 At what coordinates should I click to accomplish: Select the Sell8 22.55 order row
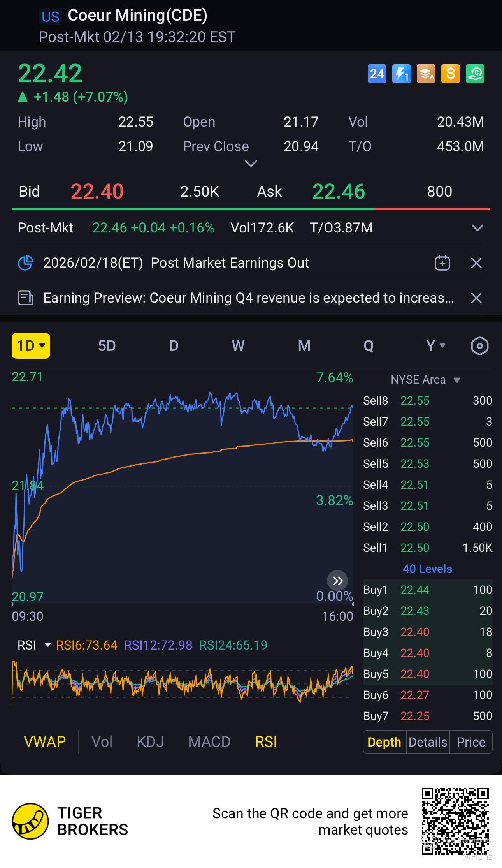pyautogui.click(x=428, y=401)
